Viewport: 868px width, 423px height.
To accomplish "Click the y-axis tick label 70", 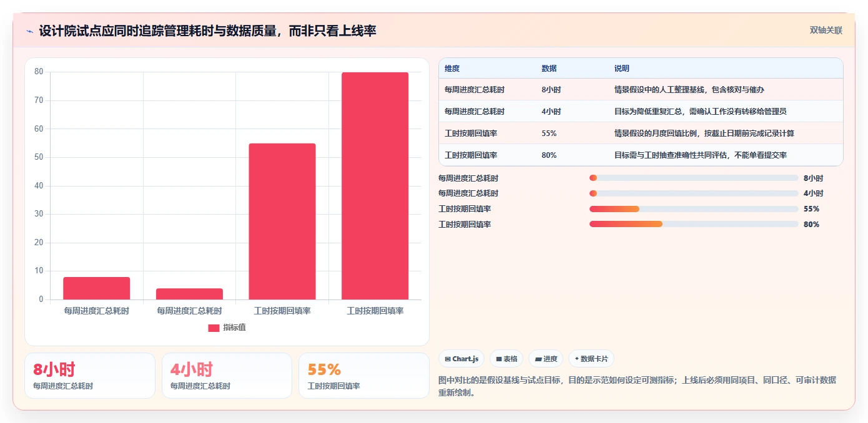I will pos(39,100).
